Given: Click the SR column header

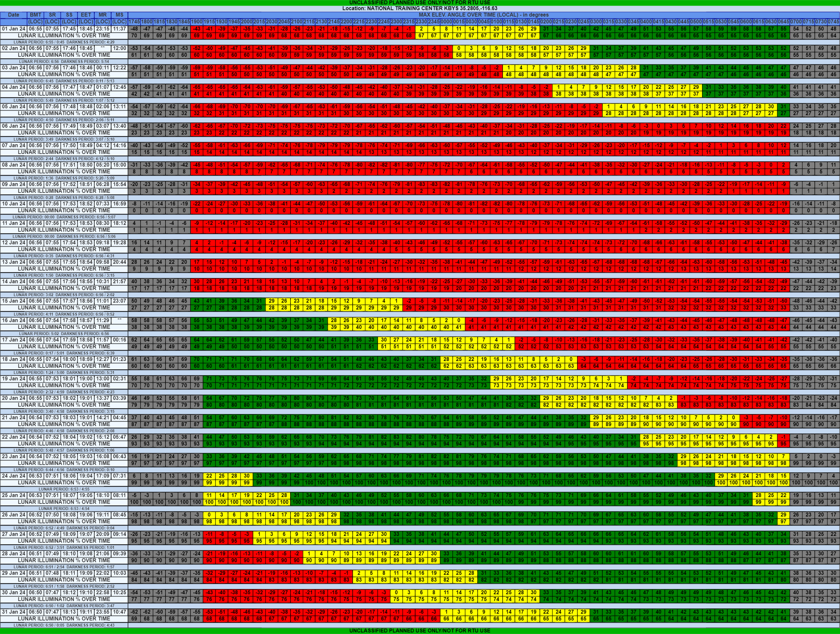Looking at the screenshot, I should 52,15.
